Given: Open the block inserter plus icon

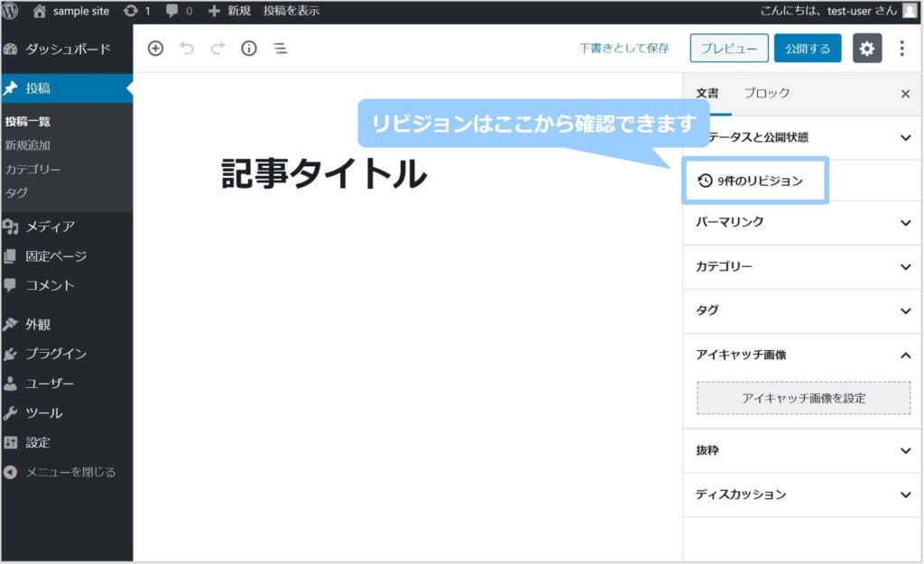Looking at the screenshot, I should [155, 48].
